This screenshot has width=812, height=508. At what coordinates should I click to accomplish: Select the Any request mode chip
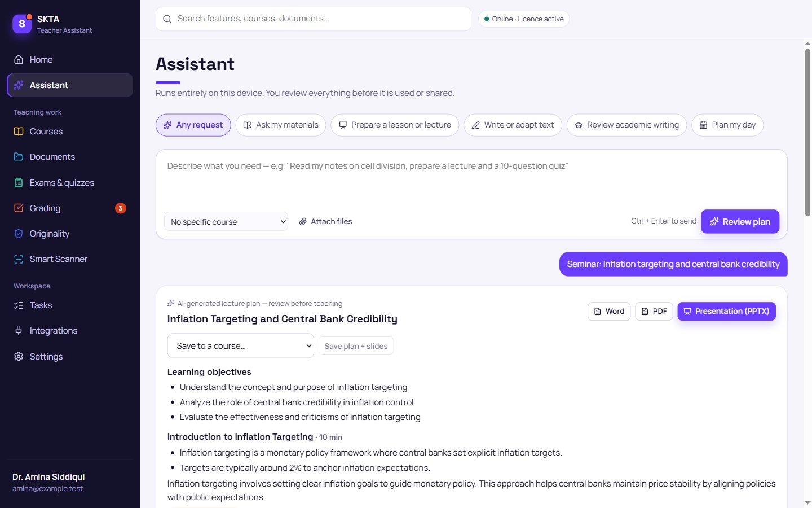tap(193, 125)
